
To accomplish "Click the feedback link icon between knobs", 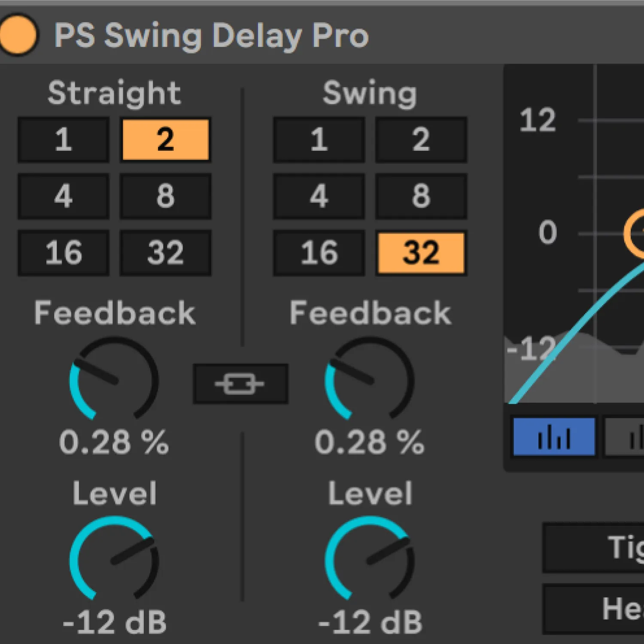I will [240, 384].
